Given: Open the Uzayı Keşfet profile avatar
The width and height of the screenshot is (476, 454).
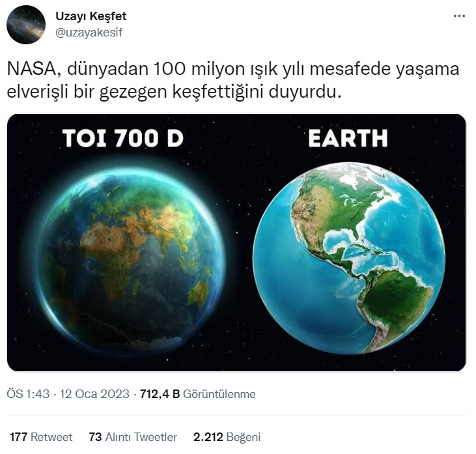Looking at the screenshot, I should click(x=26, y=25).
